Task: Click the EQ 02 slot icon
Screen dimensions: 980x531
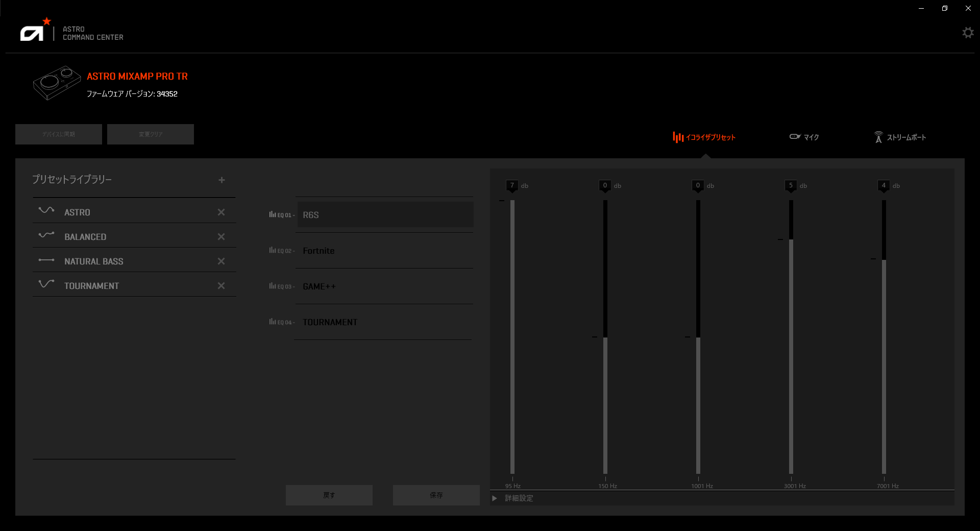Action: click(x=273, y=250)
